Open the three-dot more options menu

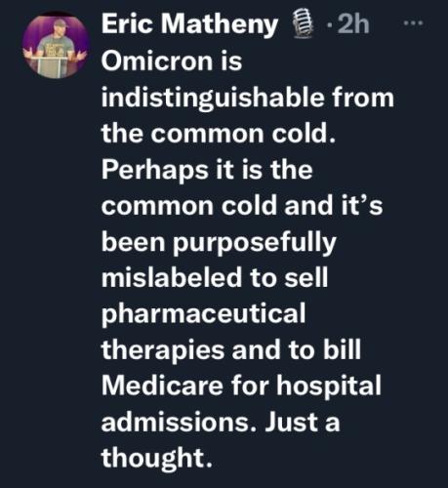(x=413, y=23)
